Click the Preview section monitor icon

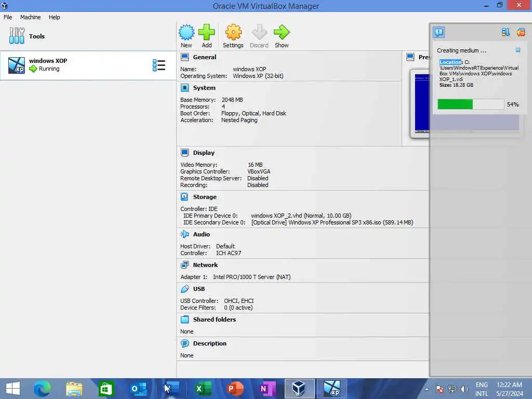tap(410, 57)
